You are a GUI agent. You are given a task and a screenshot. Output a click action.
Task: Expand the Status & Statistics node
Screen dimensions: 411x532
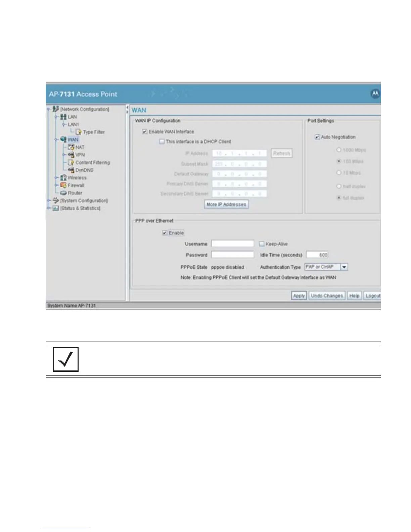49,208
